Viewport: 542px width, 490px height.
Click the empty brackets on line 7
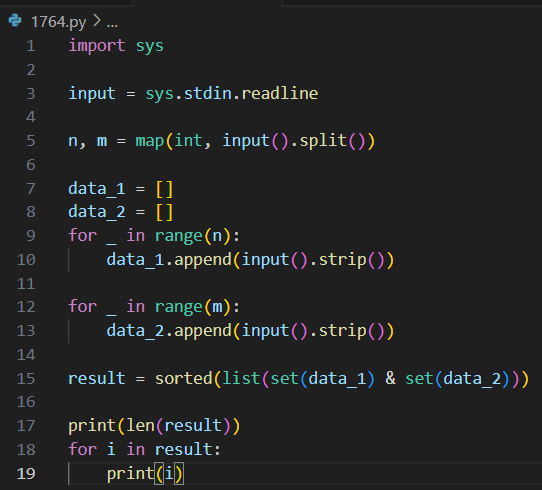pyautogui.click(x=164, y=189)
